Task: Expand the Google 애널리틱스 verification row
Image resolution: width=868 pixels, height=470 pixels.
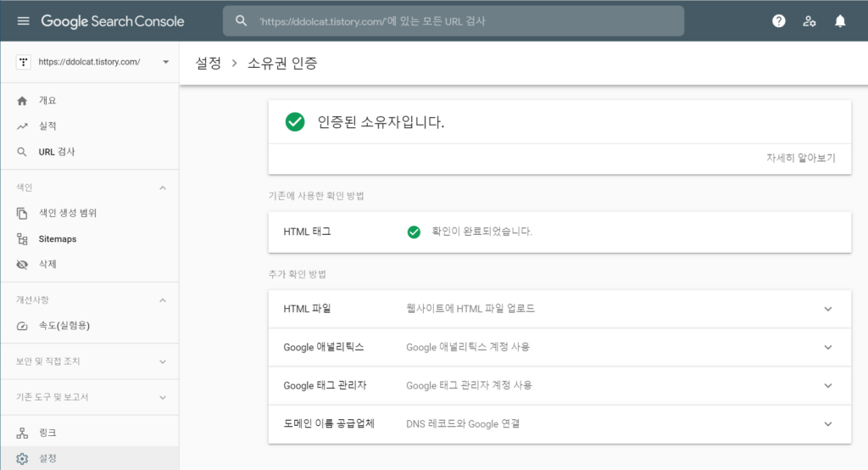Action: [x=828, y=347]
